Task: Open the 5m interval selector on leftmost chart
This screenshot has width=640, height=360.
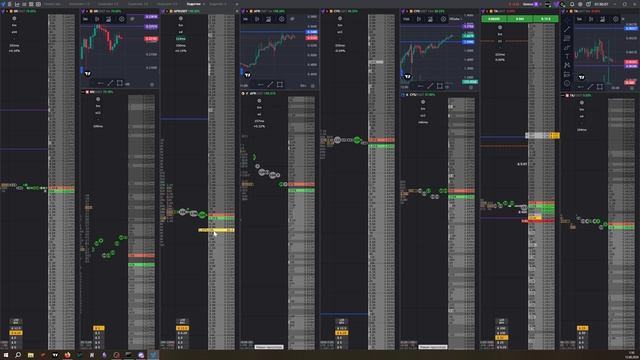Action: (x=86, y=19)
